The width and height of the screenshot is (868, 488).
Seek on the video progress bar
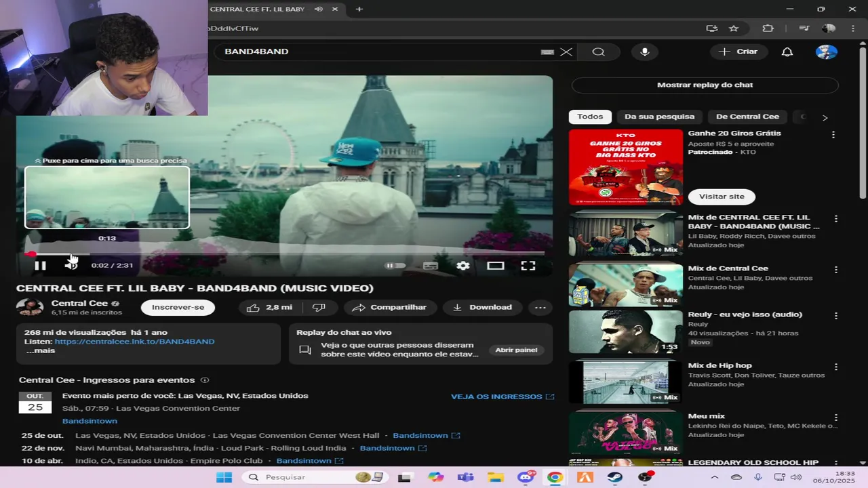(x=284, y=253)
